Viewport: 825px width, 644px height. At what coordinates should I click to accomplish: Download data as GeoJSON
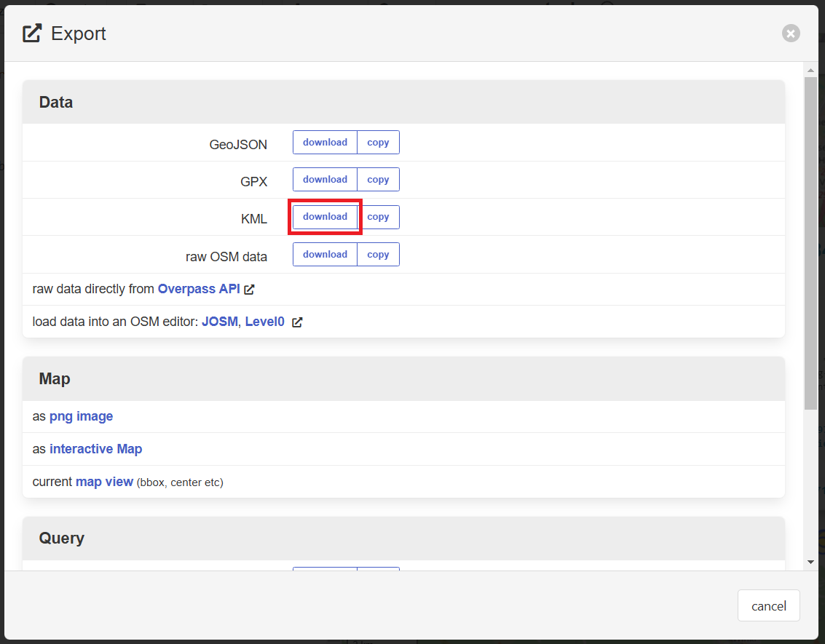tap(325, 143)
